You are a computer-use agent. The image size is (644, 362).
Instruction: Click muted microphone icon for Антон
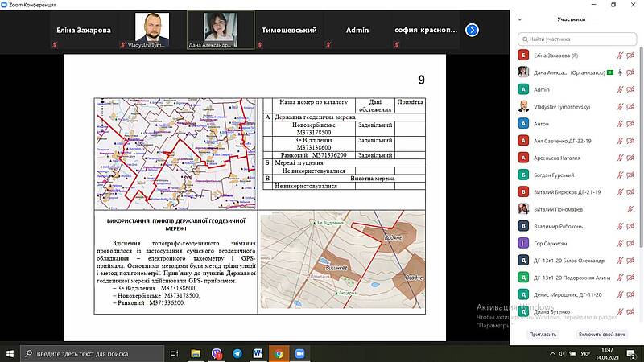tap(620, 124)
